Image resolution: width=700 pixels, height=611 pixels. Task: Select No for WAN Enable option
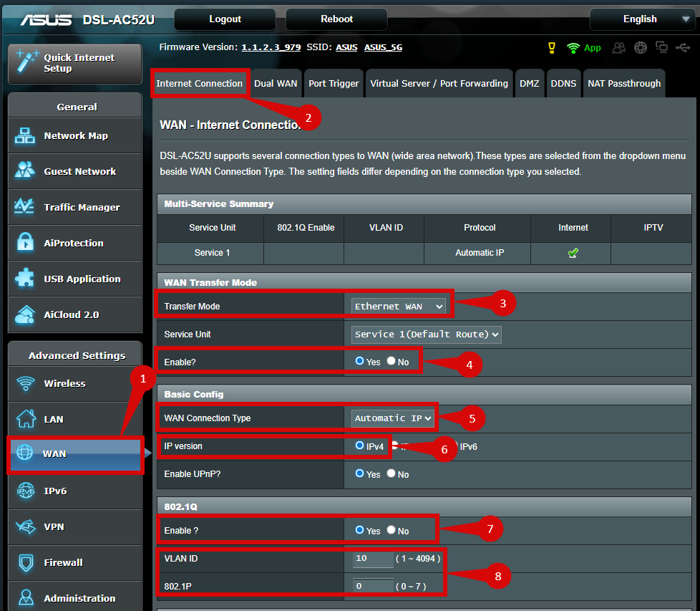pyautogui.click(x=392, y=361)
